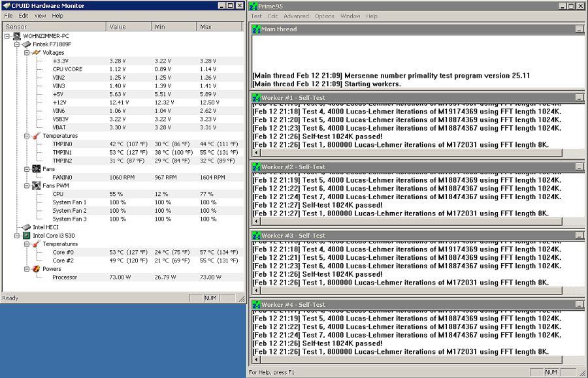
Task: Click the Fintek F71889F chip icon
Action: [x=26, y=44]
